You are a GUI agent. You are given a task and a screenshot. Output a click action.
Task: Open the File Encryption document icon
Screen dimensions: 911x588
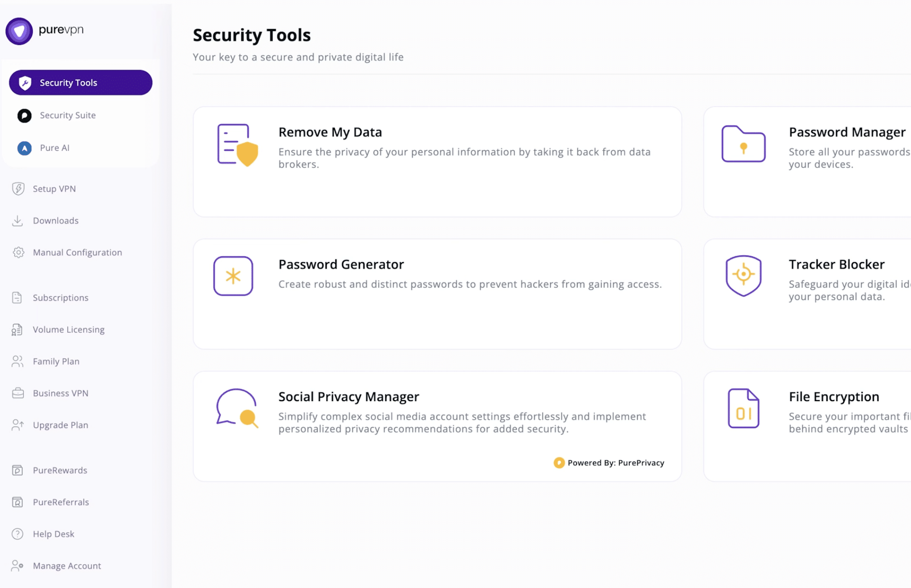742,408
